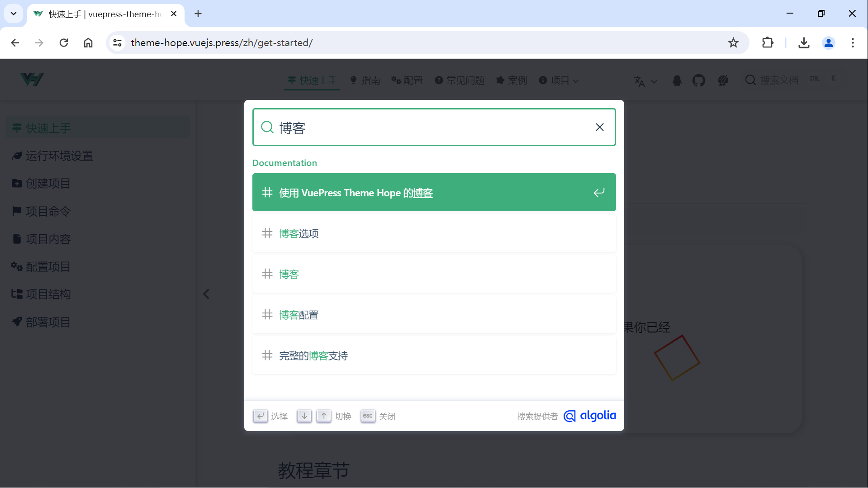Open result 使用 VuePress Theme Hope 的博客
This screenshot has width=868, height=488.
[x=434, y=192]
